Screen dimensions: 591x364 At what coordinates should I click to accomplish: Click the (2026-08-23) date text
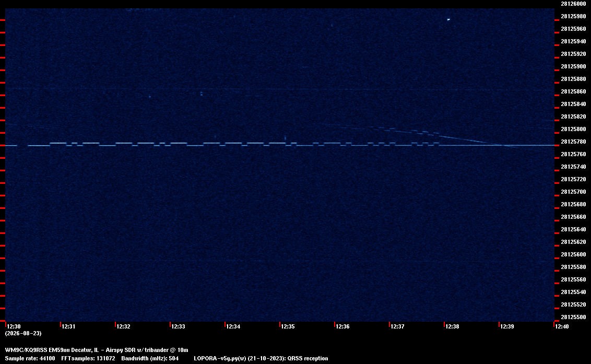pyautogui.click(x=23, y=333)
